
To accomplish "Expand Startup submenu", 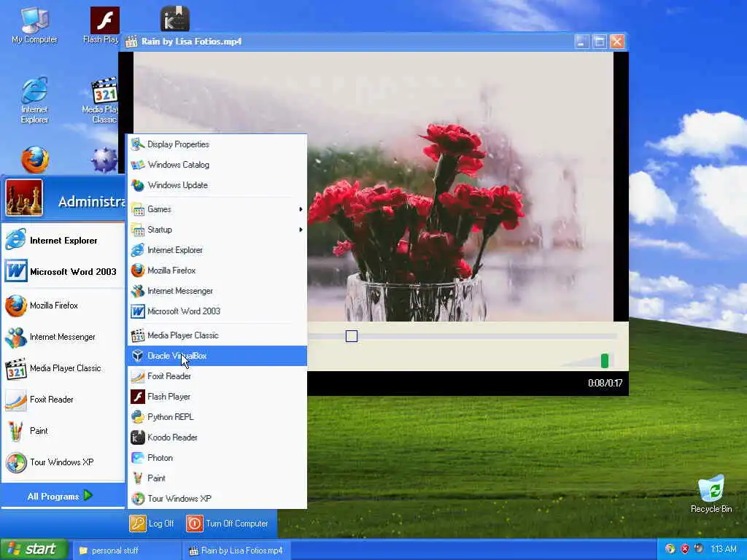I will click(x=217, y=230).
